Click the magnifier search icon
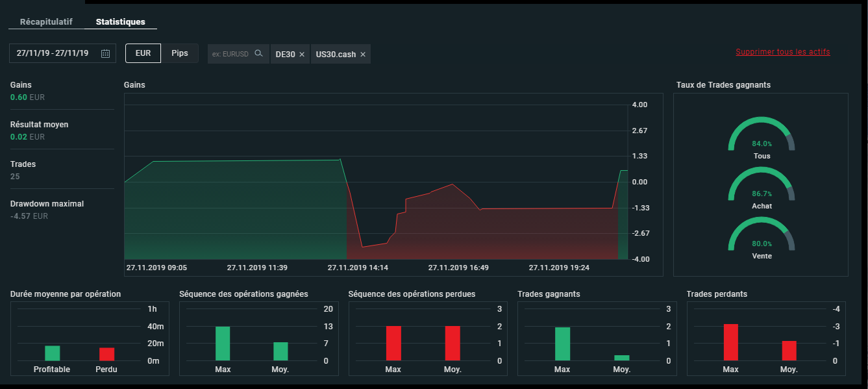The width and height of the screenshot is (868, 389). coord(258,54)
